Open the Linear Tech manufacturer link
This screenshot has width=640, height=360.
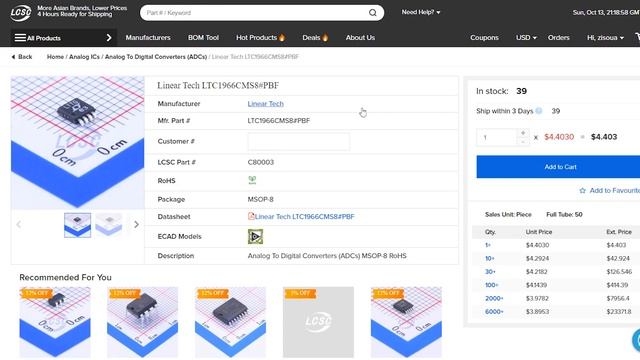pyautogui.click(x=265, y=104)
